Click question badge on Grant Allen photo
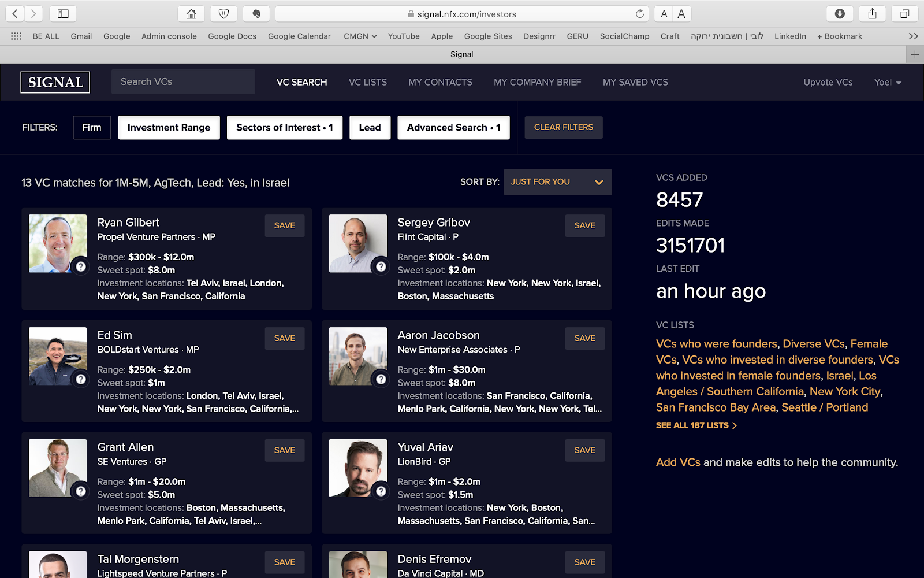This screenshot has width=924, height=578. pos(81,491)
